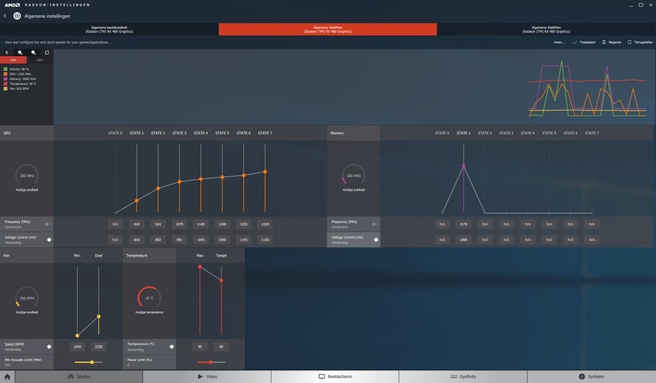Click the first magnifier zoom icon
This screenshot has height=383, width=656.
coord(20,52)
